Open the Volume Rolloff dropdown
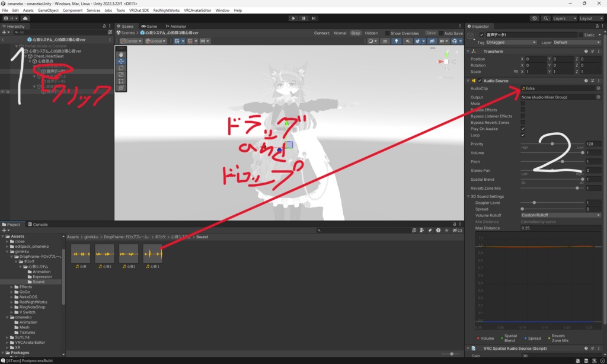 click(561, 215)
